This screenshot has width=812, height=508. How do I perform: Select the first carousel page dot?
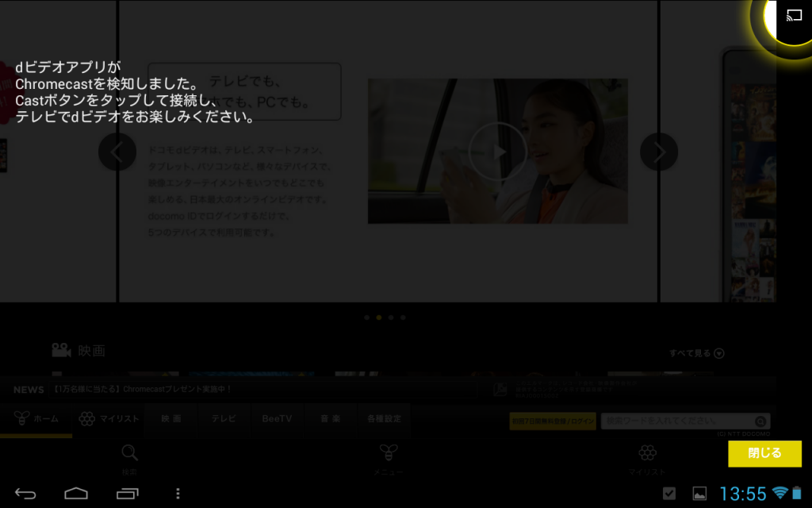point(366,317)
